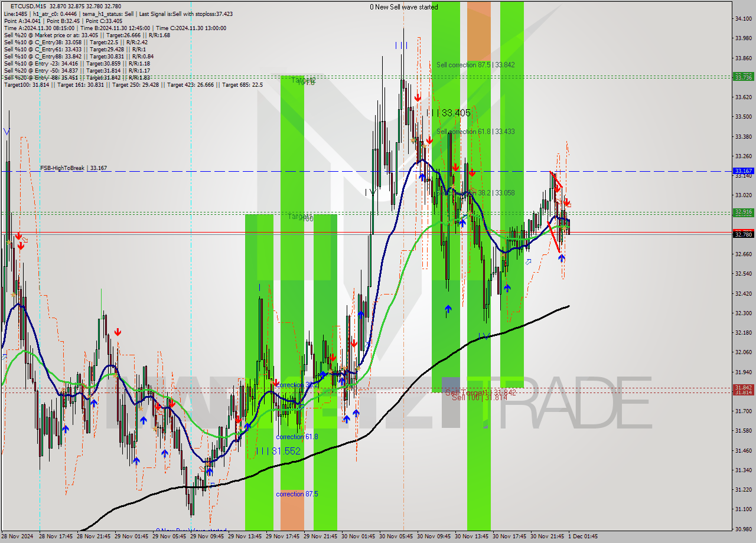Select the 'Sell %10 @ Entry -23: 34.416' line

[77, 63]
